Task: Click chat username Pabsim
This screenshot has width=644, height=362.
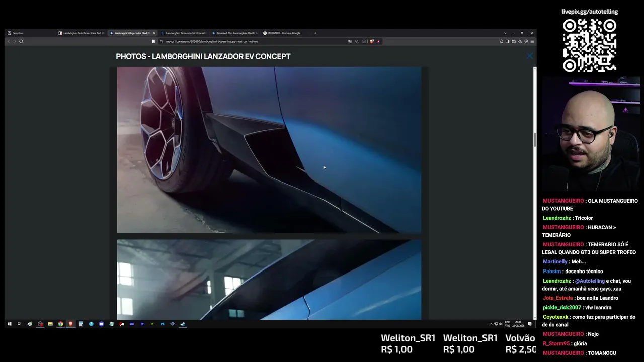Action: tap(552, 271)
